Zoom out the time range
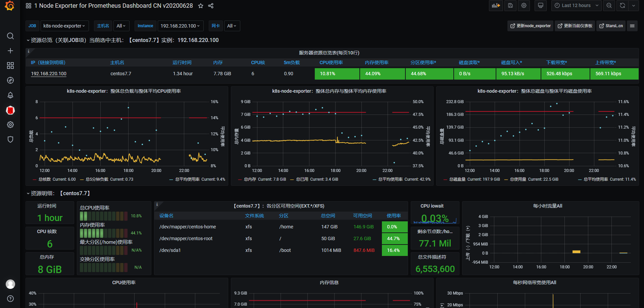The image size is (644, 308). (x=609, y=6)
